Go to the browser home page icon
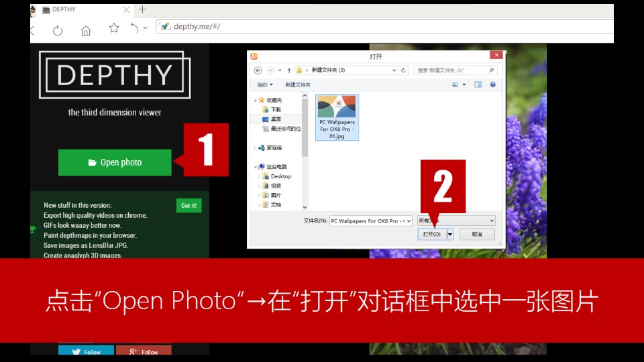 click(86, 29)
